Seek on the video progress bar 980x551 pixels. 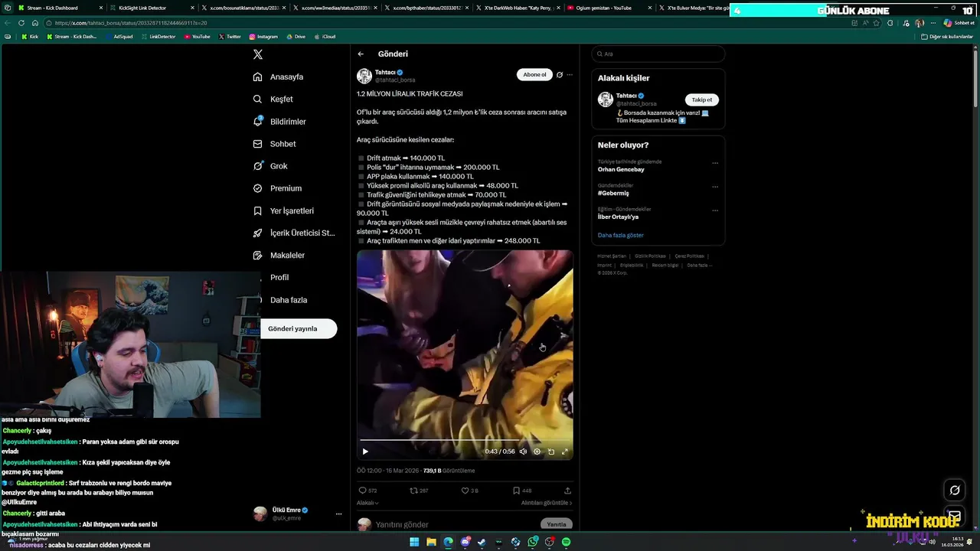click(465, 440)
